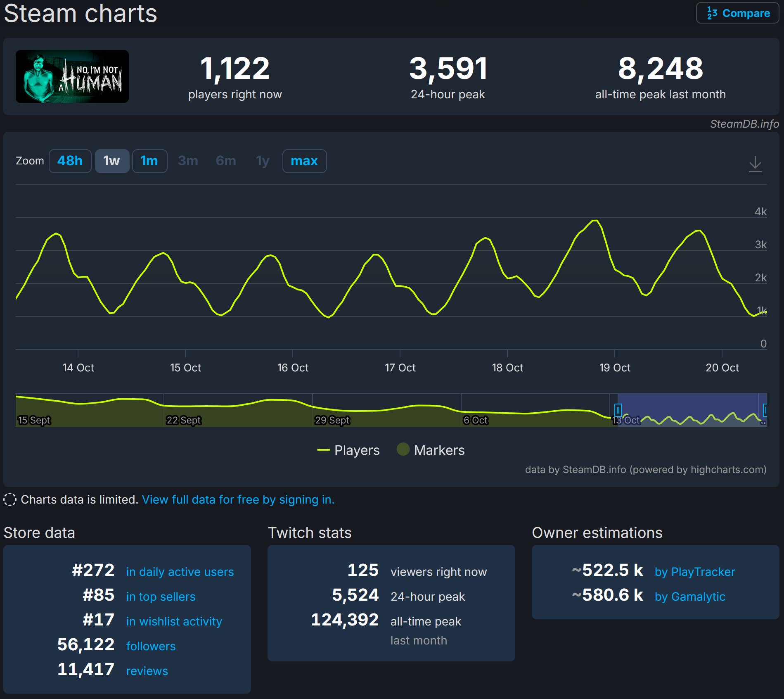Click the 1,122 players right now figure
The width and height of the screenshot is (784, 699).
(235, 69)
